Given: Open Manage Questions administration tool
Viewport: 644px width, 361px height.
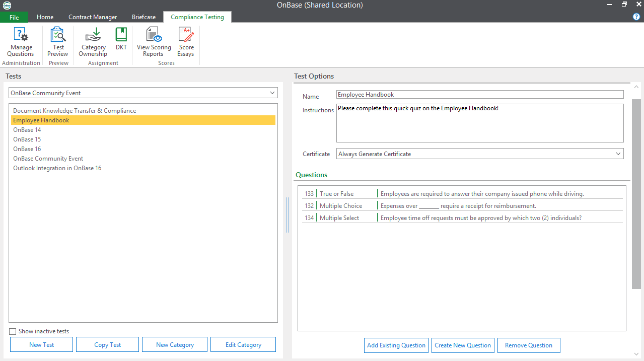Looking at the screenshot, I should pos(21,42).
